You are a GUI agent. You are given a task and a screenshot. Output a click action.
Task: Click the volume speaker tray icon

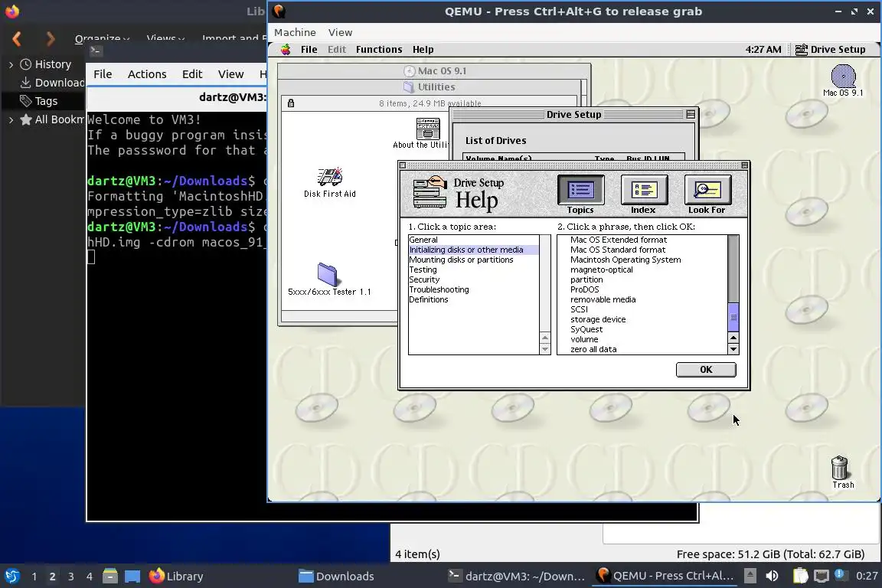point(773,576)
